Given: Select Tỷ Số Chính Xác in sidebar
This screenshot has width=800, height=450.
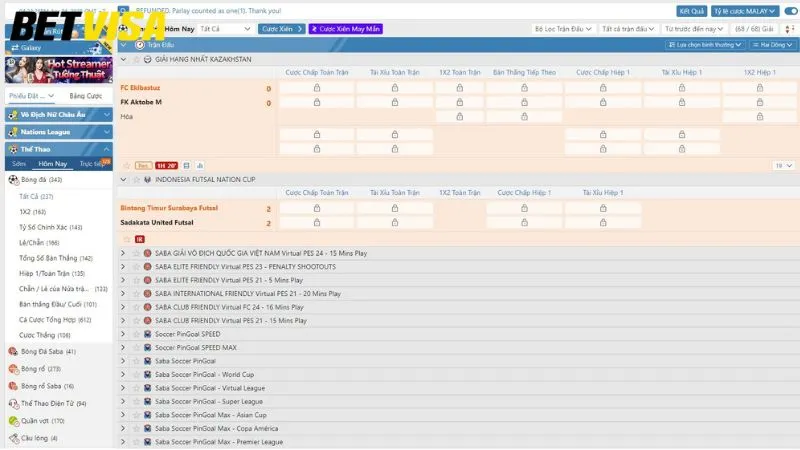Looking at the screenshot, I should pyautogui.click(x=51, y=227).
